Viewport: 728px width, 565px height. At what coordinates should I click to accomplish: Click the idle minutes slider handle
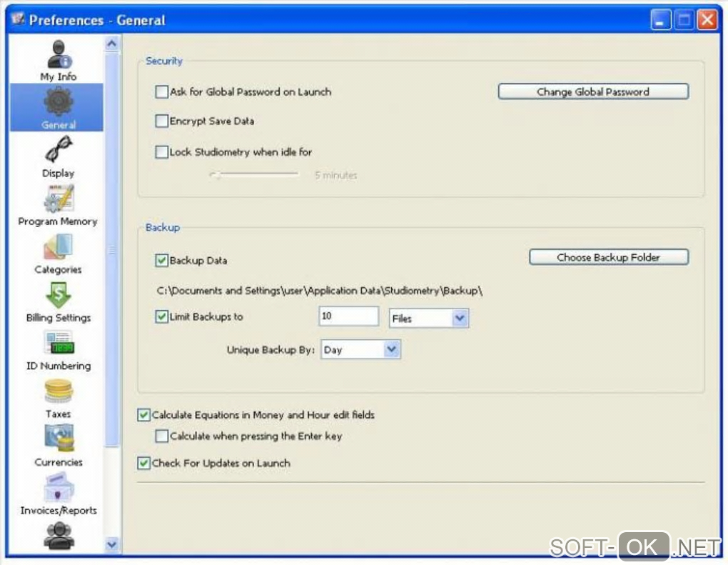pos(215,175)
